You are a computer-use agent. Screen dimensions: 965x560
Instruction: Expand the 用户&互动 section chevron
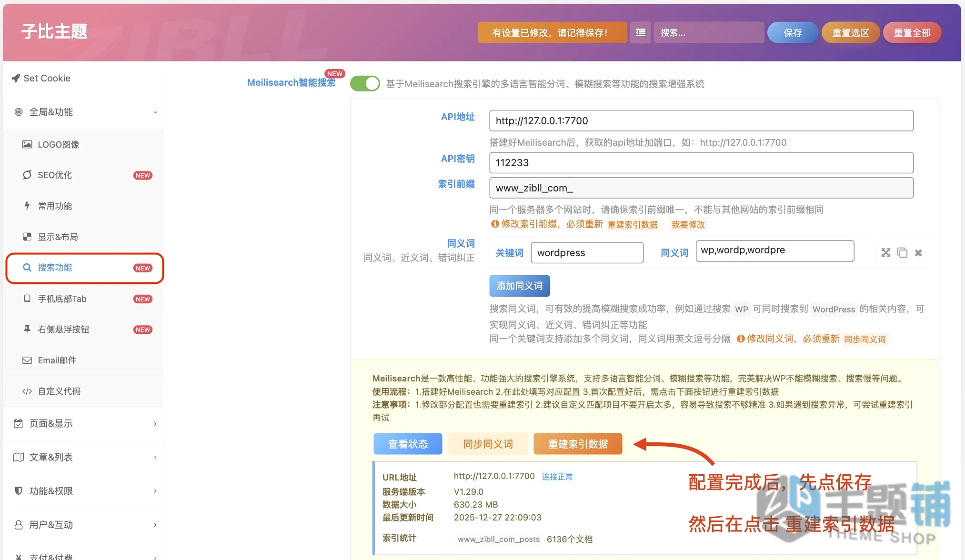click(155, 525)
